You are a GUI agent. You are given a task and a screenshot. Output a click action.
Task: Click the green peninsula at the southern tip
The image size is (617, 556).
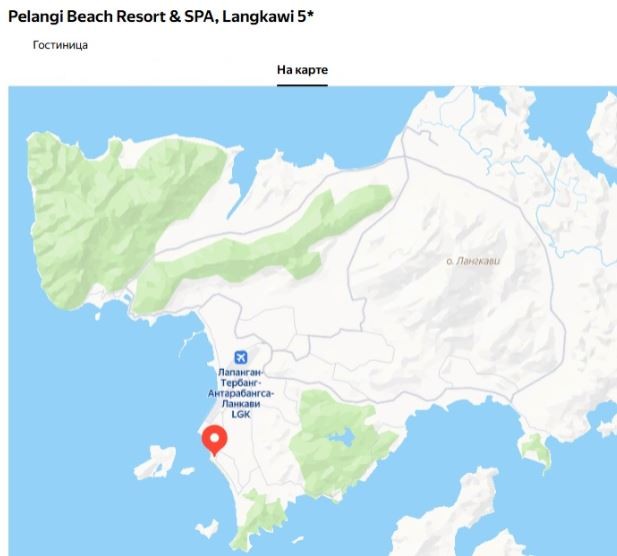click(x=262, y=517)
